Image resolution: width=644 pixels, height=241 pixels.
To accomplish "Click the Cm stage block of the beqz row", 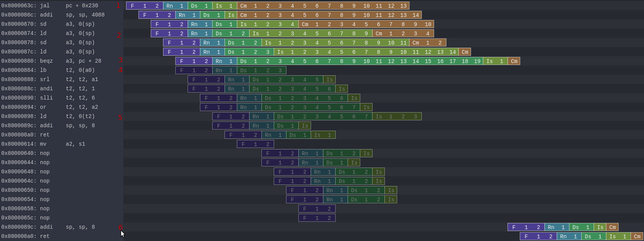I will coord(514,61).
